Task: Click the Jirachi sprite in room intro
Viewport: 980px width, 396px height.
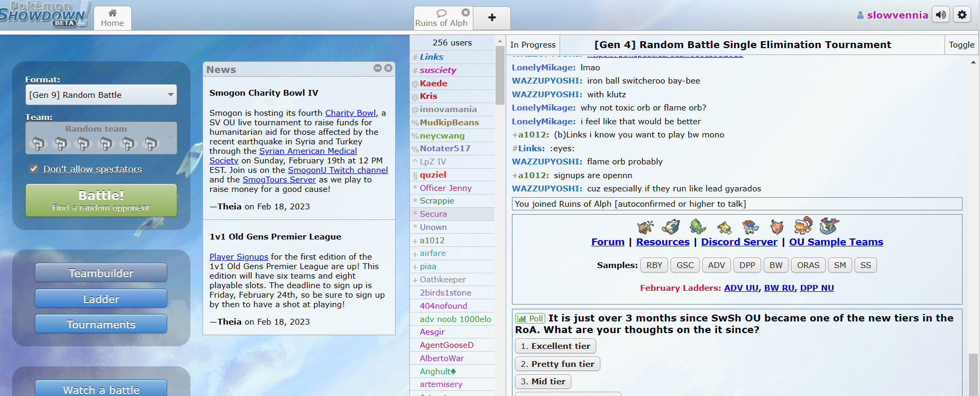Action: pos(724,227)
